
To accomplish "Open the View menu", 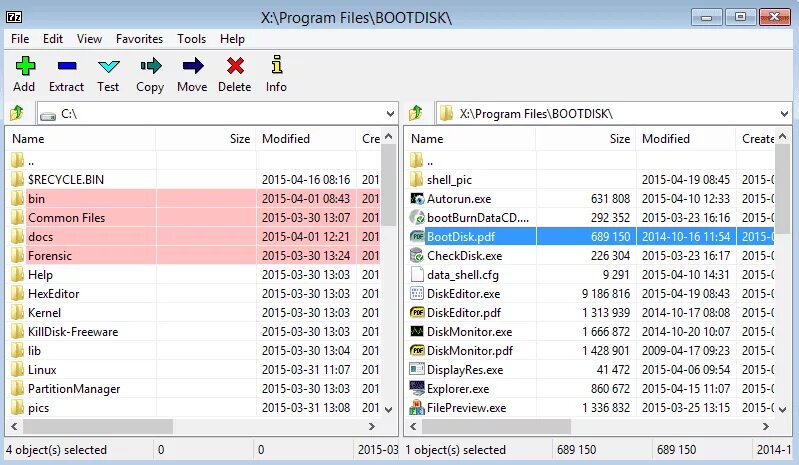I will (x=89, y=39).
